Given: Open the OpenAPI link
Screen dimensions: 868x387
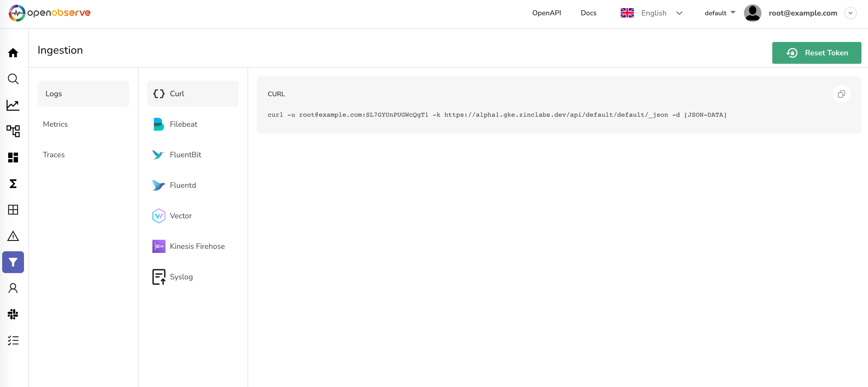Looking at the screenshot, I should (546, 13).
